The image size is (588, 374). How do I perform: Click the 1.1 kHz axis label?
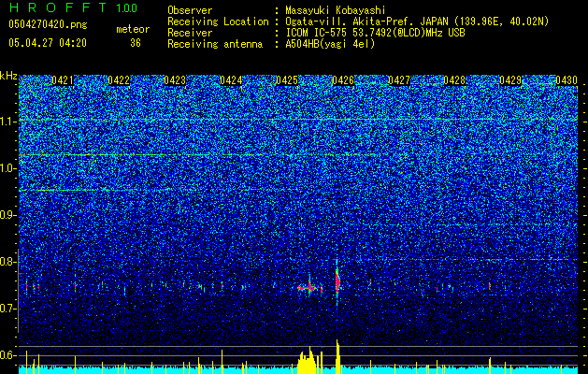pos(8,122)
